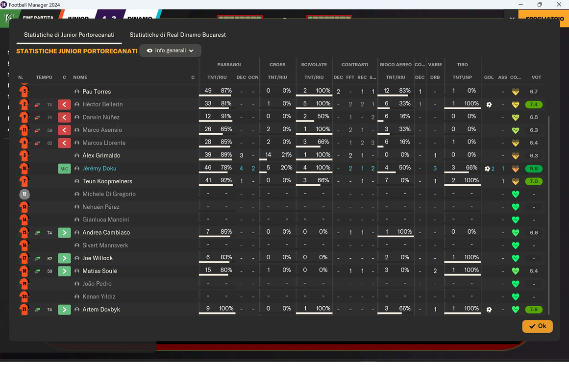Click the GIOCO AEREO column group header

click(x=396, y=65)
